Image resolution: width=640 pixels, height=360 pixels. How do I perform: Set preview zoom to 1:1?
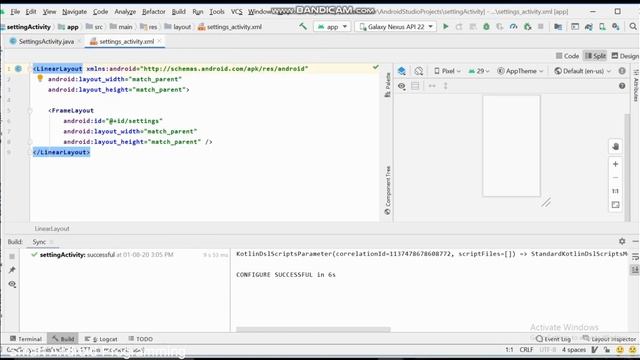[616, 191]
